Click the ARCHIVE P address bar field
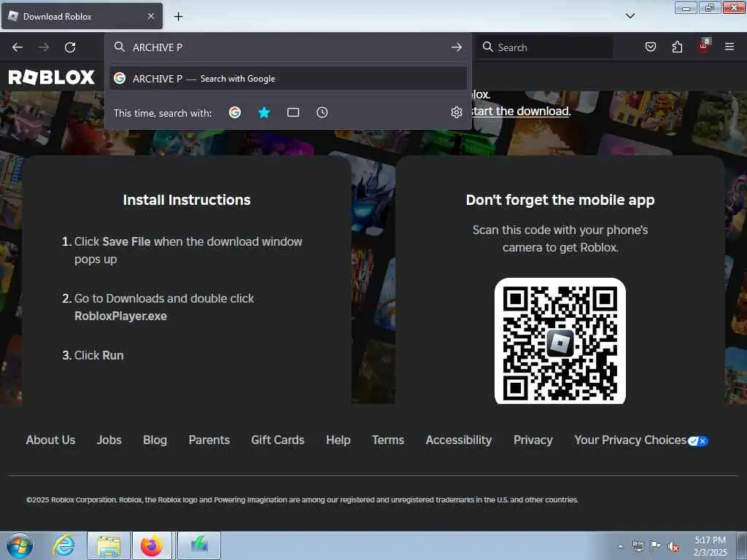 pos(287,47)
